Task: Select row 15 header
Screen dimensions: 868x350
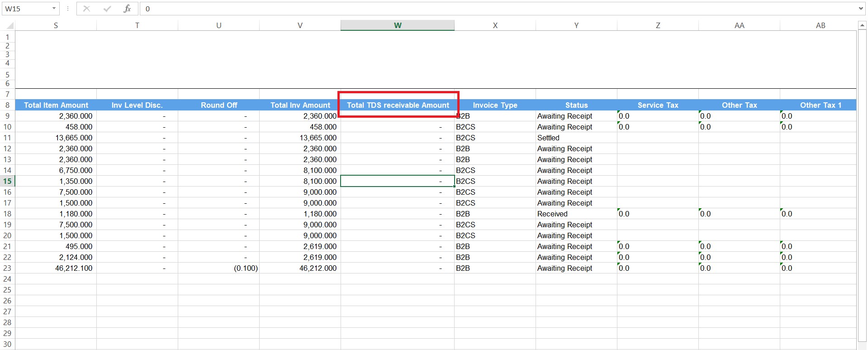Action: [x=8, y=181]
